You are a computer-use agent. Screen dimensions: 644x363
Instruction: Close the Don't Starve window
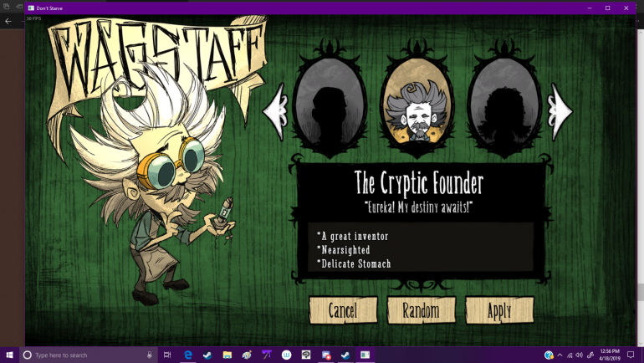pos(626,8)
